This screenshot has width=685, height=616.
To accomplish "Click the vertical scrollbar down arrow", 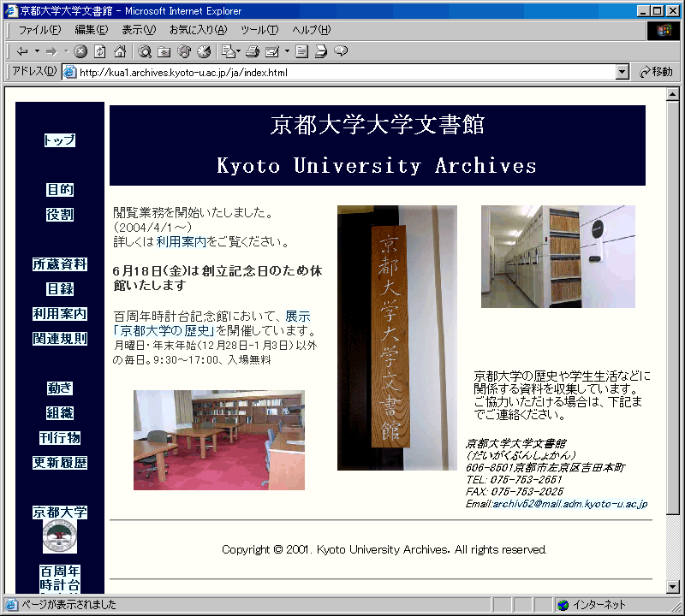I will point(673,587).
